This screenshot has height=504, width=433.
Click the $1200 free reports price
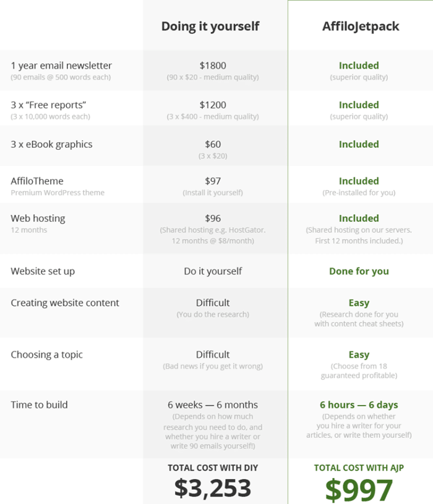tap(213, 105)
